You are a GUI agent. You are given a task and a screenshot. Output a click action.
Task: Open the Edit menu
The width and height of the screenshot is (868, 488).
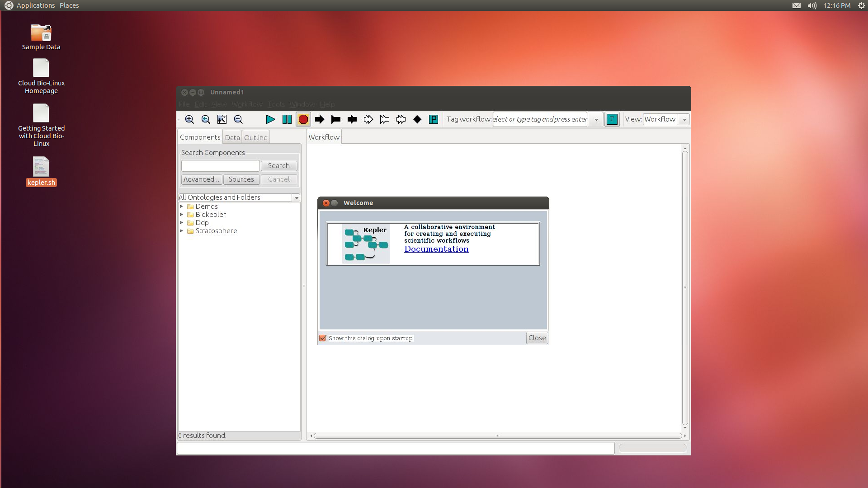[x=201, y=104]
